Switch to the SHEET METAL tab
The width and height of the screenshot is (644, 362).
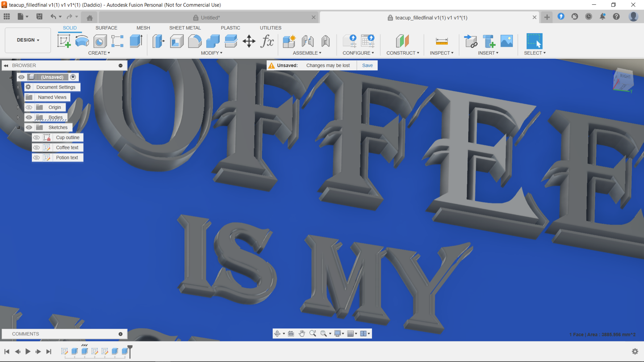[x=185, y=28]
